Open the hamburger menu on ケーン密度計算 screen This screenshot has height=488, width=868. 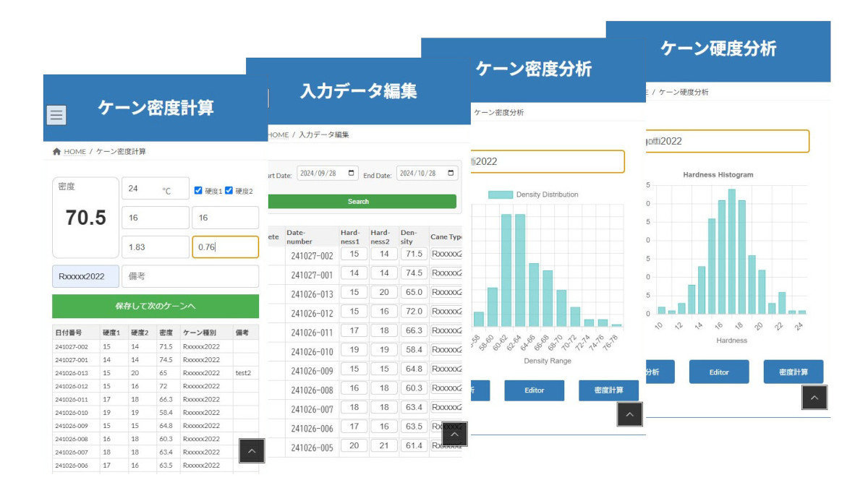56,115
